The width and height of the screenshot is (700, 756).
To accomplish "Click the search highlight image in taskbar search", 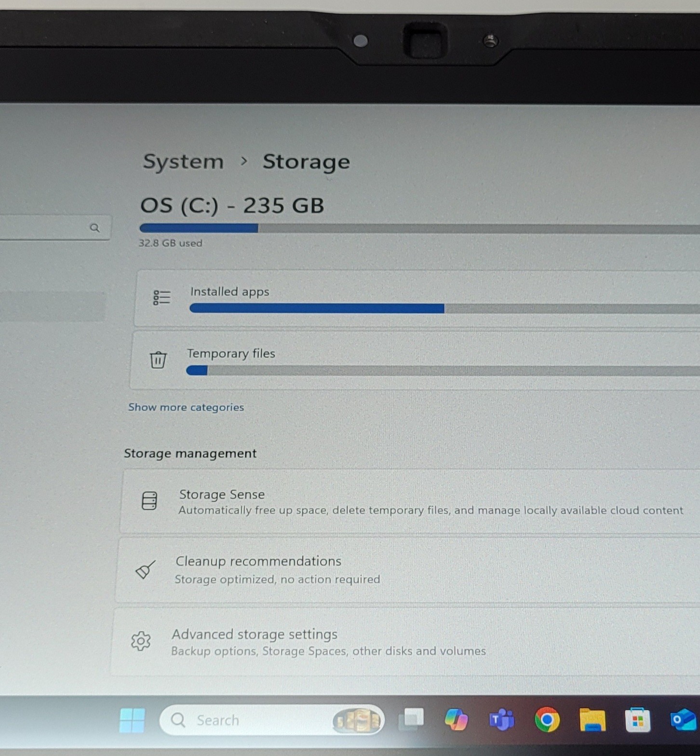I will point(357,721).
